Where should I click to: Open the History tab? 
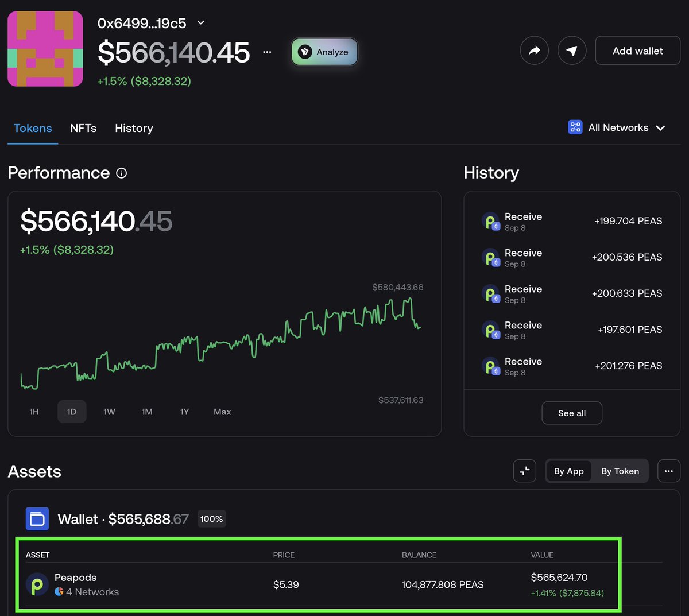pos(134,128)
